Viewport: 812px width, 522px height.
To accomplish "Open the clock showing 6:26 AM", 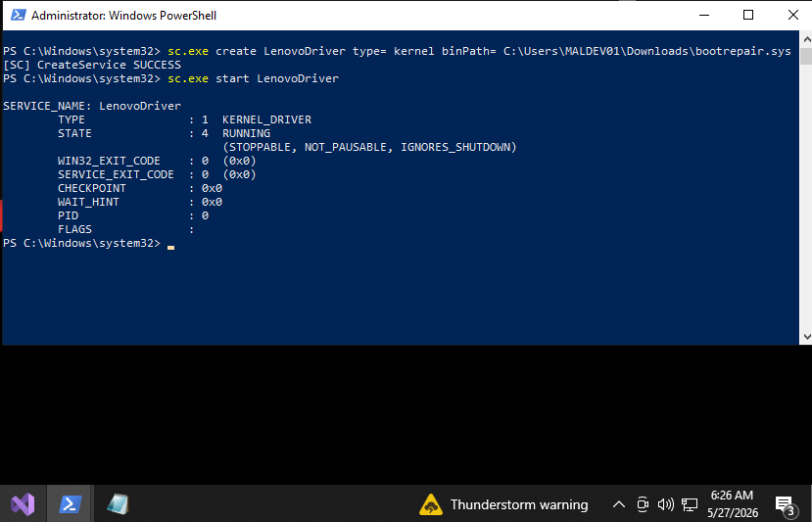I will pyautogui.click(x=732, y=496).
